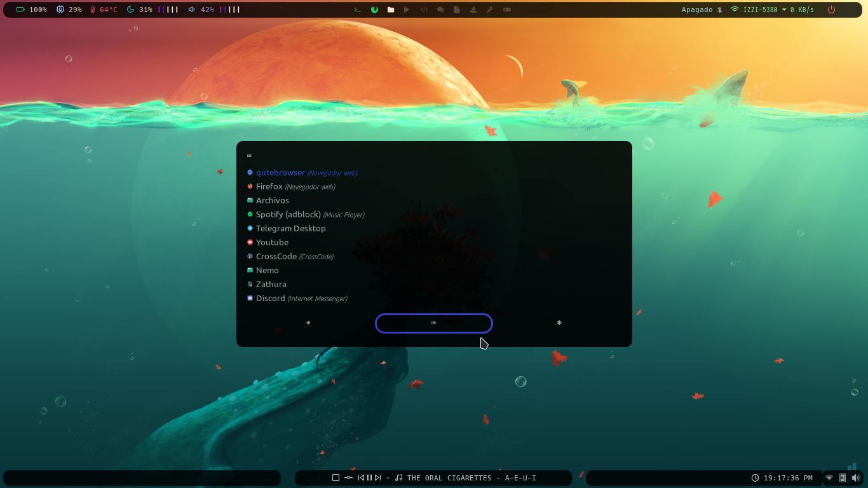The image size is (868, 488).
Task: Skip to previous track
Action: click(361, 478)
